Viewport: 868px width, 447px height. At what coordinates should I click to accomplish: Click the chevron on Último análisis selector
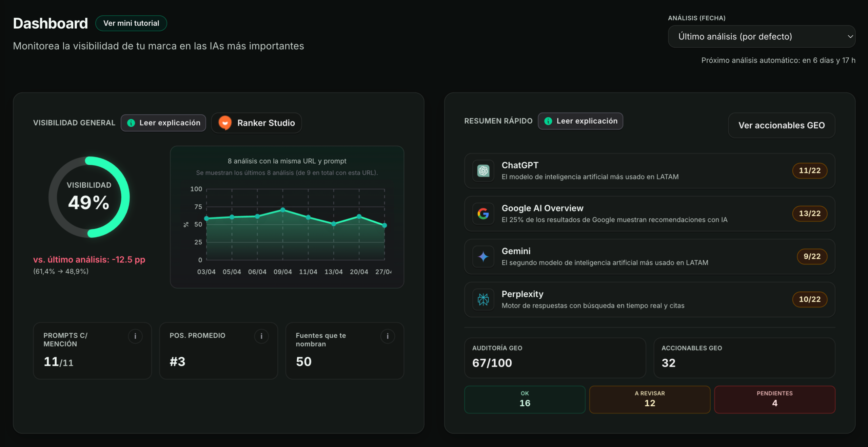point(850,37)
